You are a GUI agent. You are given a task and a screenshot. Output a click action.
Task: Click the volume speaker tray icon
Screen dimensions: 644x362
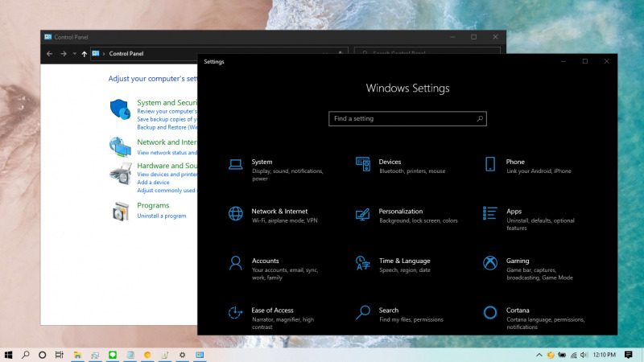pos(584,355)
